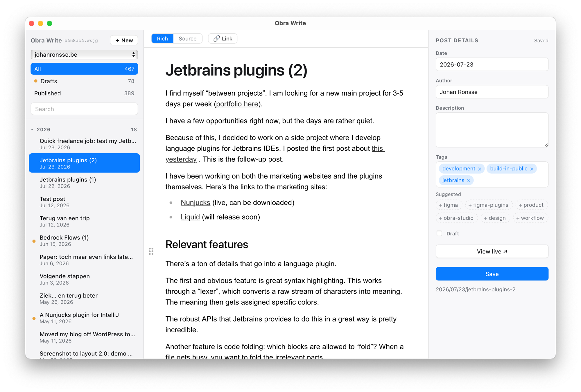
Task: Add suggested tag workflow
Action: click(x=530, y=218)
